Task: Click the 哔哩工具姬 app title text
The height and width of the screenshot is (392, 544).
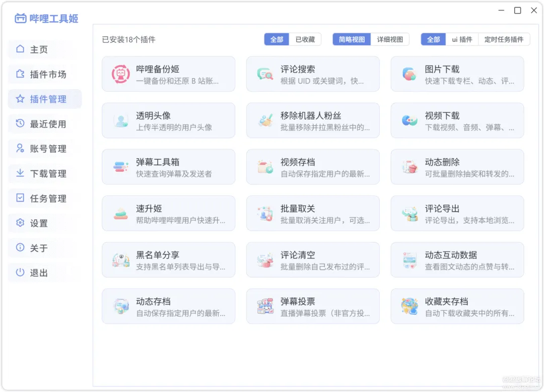Action: click(x=54, y=18)
